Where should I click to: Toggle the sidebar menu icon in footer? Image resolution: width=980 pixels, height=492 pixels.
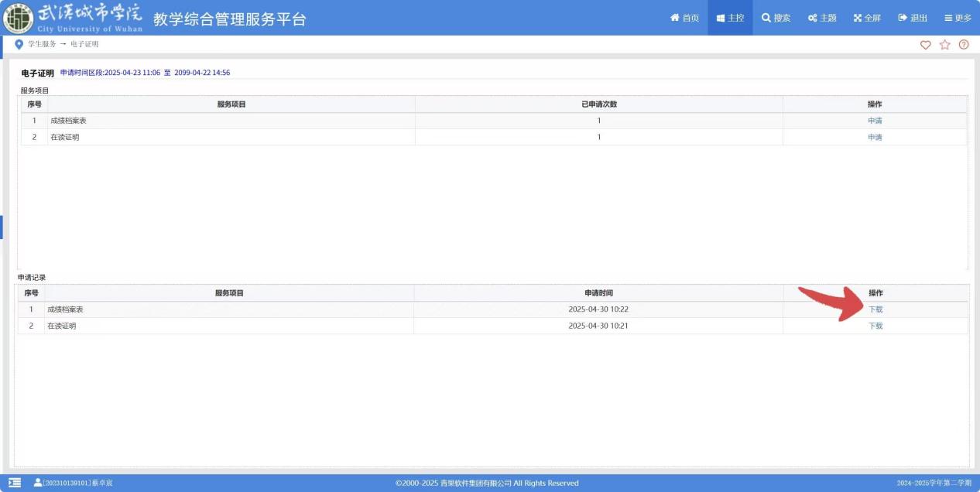tap(15, 483)
